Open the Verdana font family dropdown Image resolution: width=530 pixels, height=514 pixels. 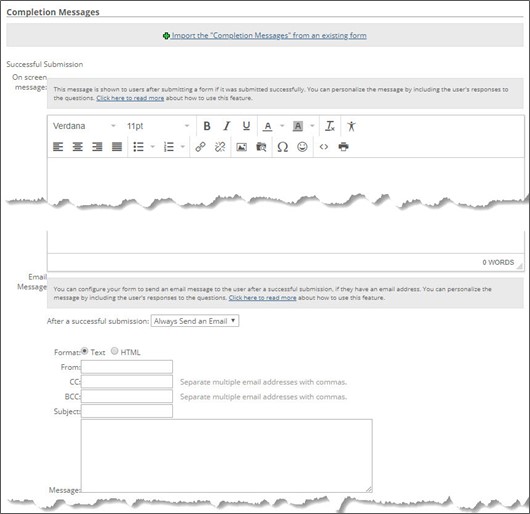[x=84, y=126]
